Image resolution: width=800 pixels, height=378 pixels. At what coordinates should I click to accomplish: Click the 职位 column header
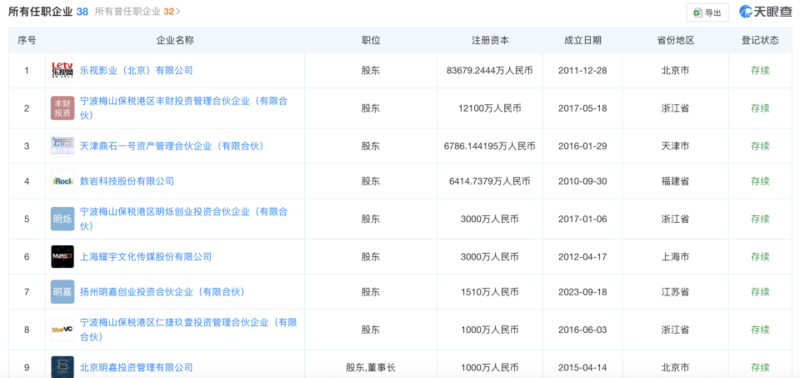pos(371,40)
